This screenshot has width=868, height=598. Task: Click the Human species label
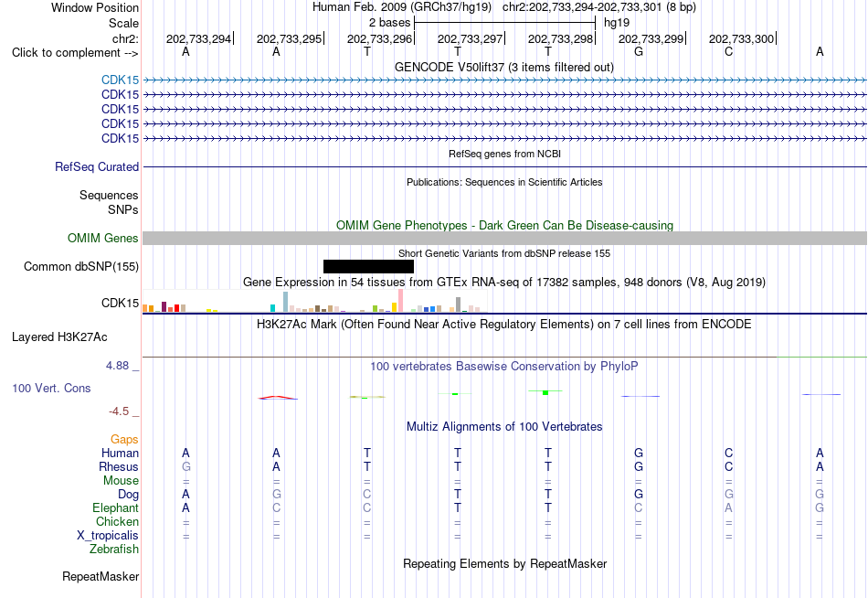[120, 454]
